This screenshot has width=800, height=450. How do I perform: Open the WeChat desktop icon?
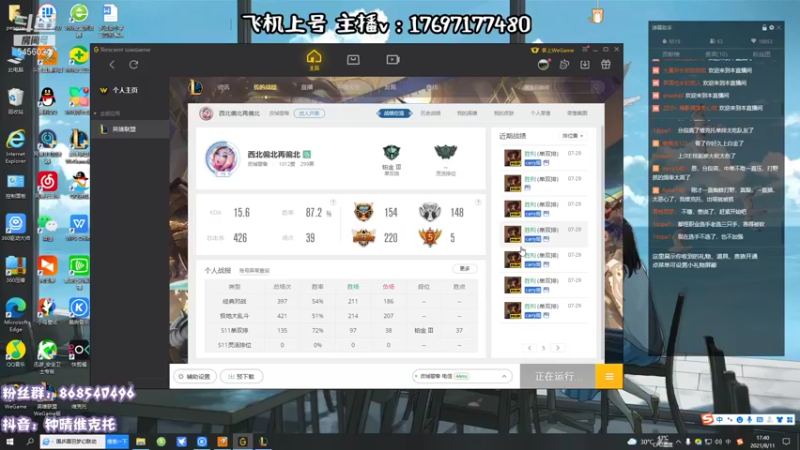pos(47,227)
